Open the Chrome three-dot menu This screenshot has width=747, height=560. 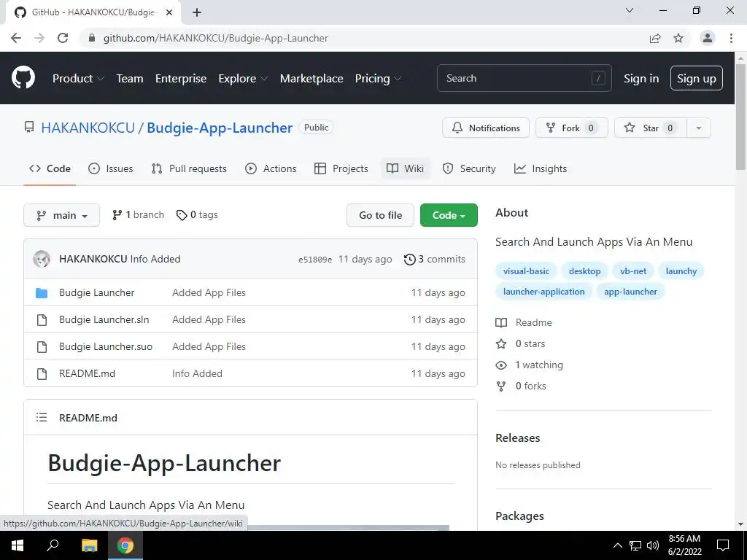[x=731, y=38]
